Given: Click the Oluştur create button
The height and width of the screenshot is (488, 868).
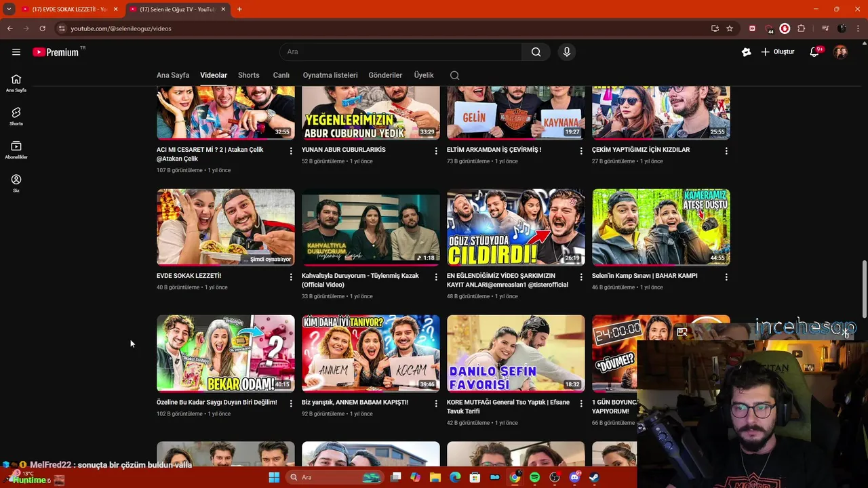Looking at the screenshot, I should click(777, 52).
